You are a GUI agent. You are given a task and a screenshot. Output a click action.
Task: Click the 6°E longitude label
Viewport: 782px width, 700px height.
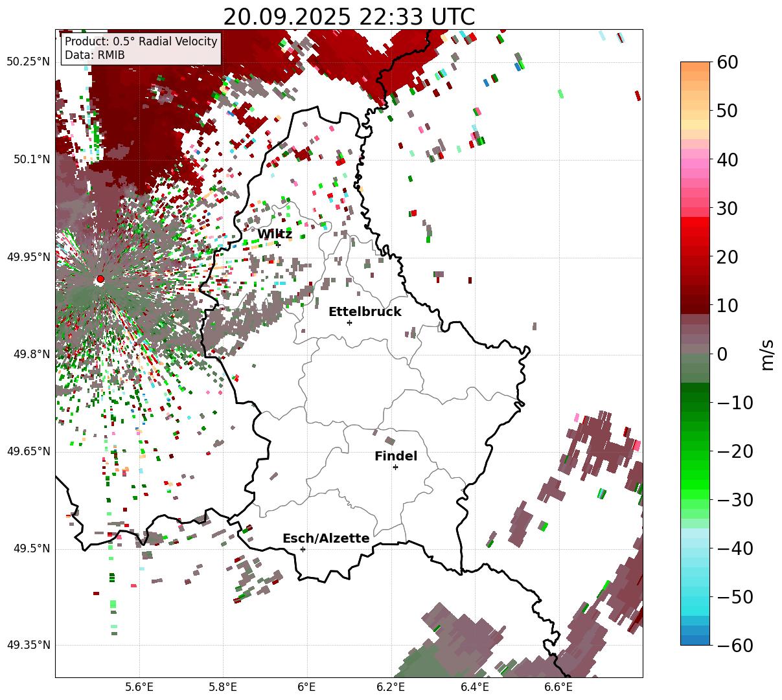point(306,687)
